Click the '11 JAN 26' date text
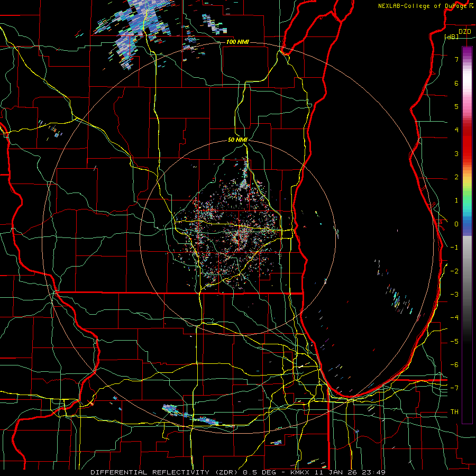Image resolution: width=476 pixels, height=476 pixels. [x=336, y=472]
